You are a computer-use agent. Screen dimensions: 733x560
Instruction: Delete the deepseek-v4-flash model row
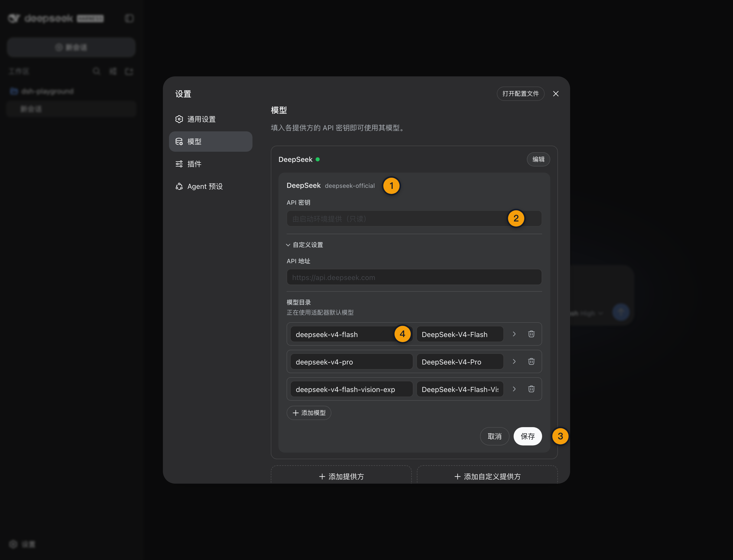coord(531,334)
